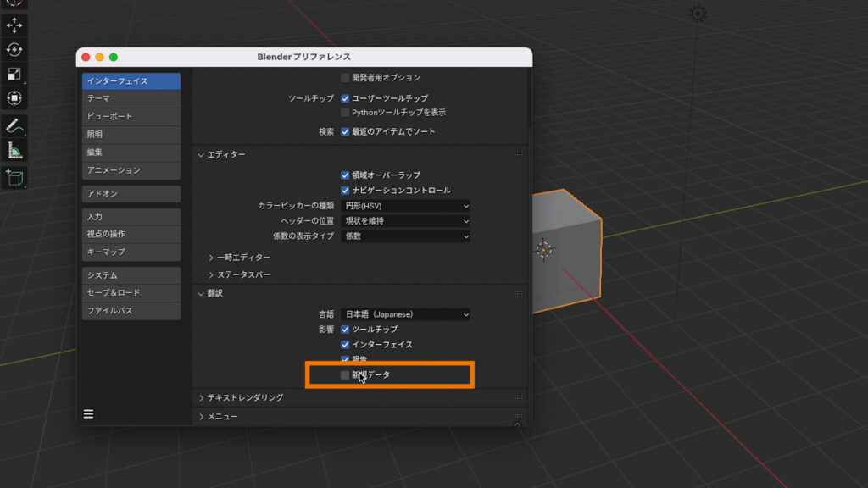The height and width of the screenshot is (488, 868).
Task: Open the ファイルパス preferences tab
Action: pos(131,311)
